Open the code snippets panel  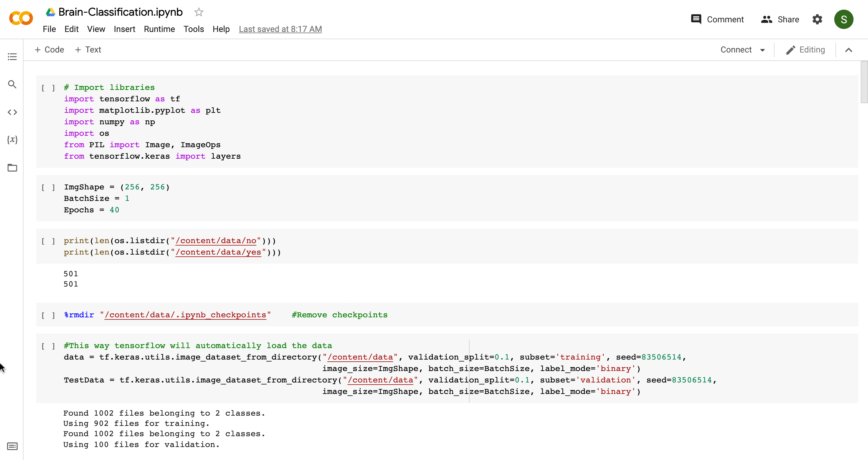click(12, 112)
